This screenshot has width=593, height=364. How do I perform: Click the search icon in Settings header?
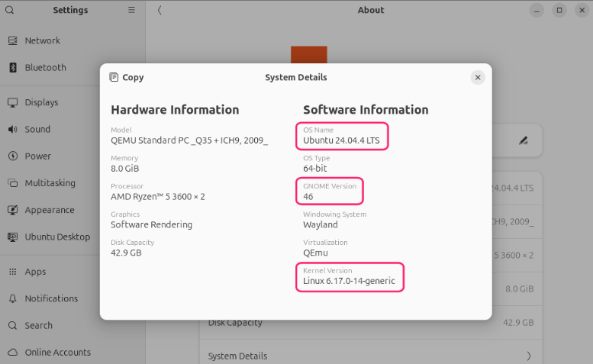click(9, 10)
